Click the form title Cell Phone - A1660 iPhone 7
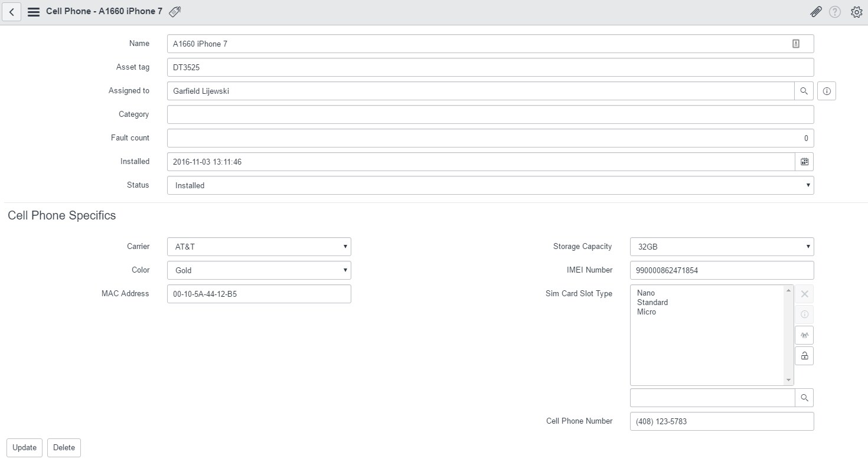The height and width of the screenshot is (462, 868). [x=104, y=11]
